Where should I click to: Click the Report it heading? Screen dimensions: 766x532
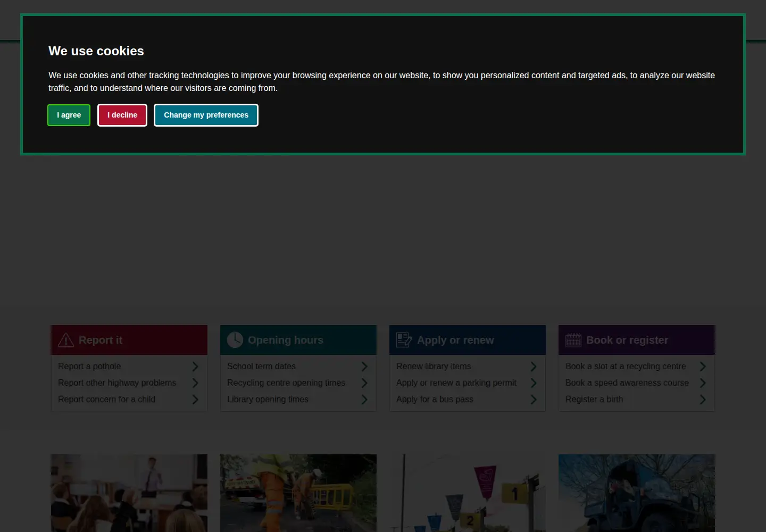(101, 340)
